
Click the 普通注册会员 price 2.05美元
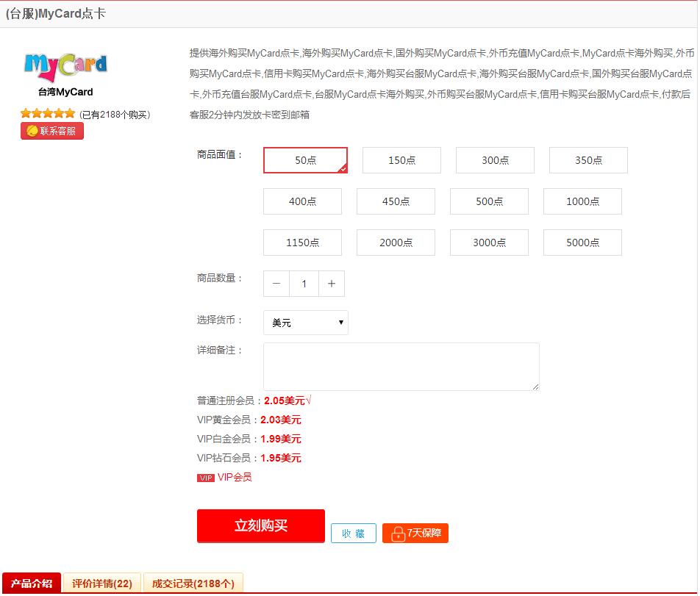[x=285, y=401]
